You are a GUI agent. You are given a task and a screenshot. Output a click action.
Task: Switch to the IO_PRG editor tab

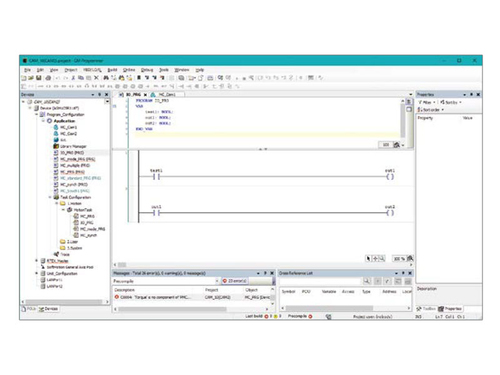[133, 95]
